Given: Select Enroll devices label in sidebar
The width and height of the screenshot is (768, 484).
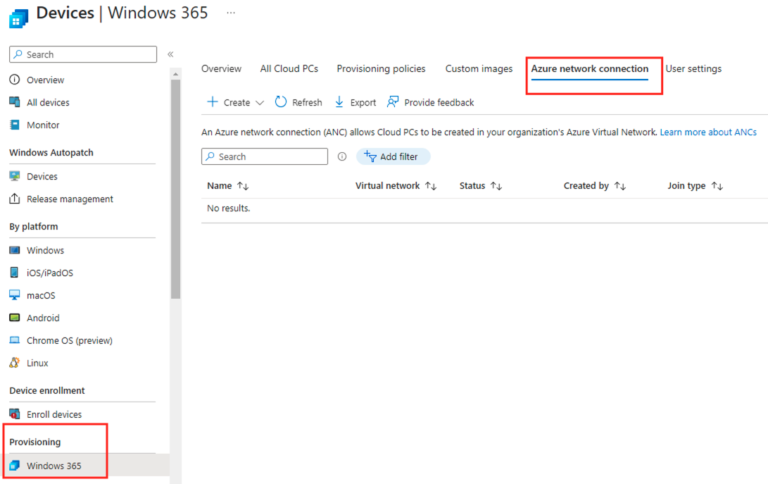Looking at the screenshot, I should pos(54,414).
